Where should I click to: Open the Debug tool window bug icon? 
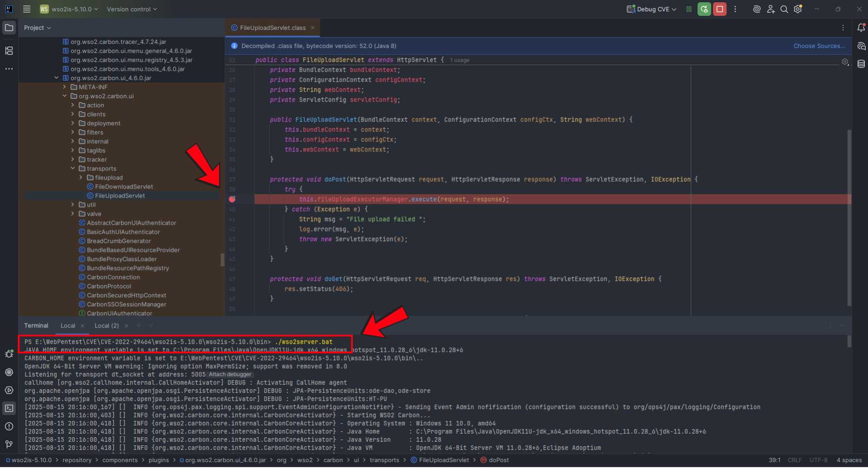click(9, 354)
